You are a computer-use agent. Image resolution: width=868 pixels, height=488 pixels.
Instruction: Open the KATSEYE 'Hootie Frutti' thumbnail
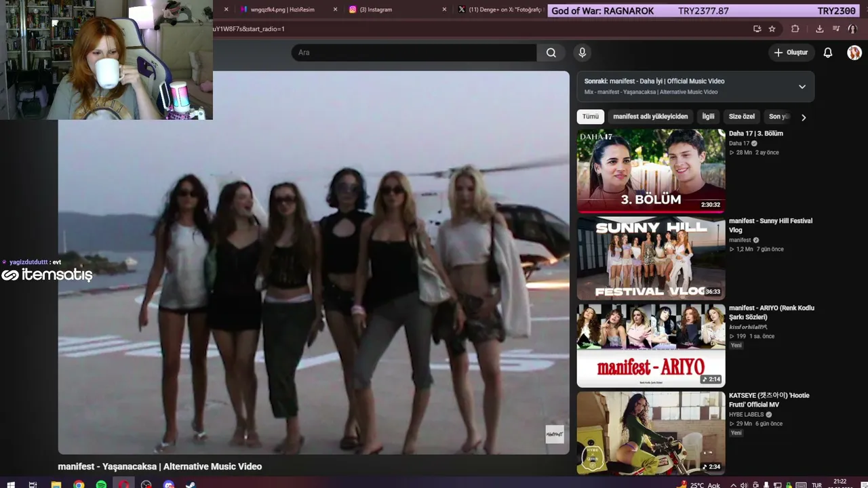651,433
